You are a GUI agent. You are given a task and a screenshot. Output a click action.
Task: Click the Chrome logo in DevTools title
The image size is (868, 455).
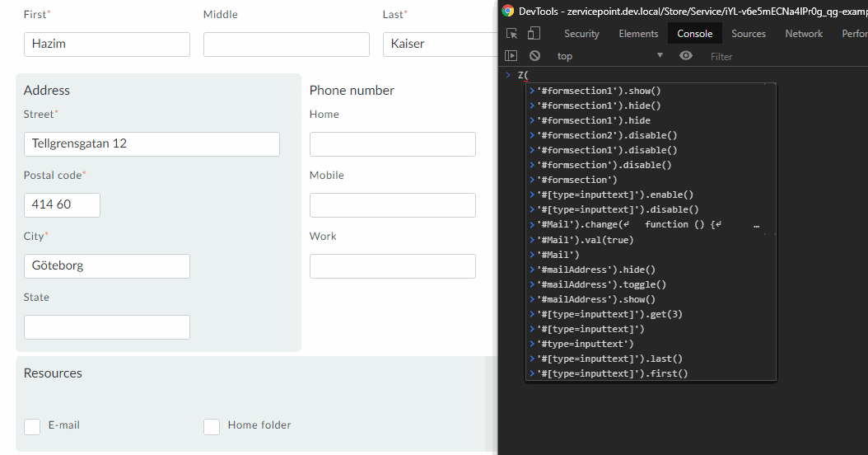click(507, 11)
